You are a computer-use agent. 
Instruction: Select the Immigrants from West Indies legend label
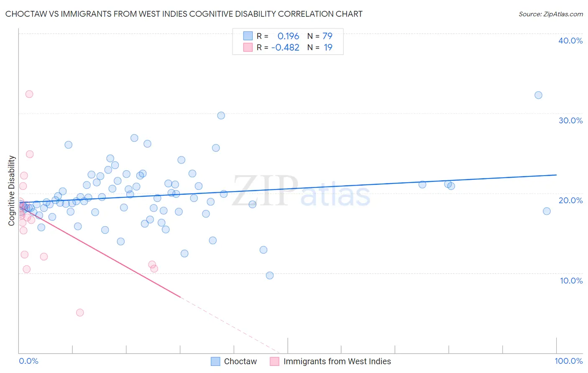[x=337, y=361]
